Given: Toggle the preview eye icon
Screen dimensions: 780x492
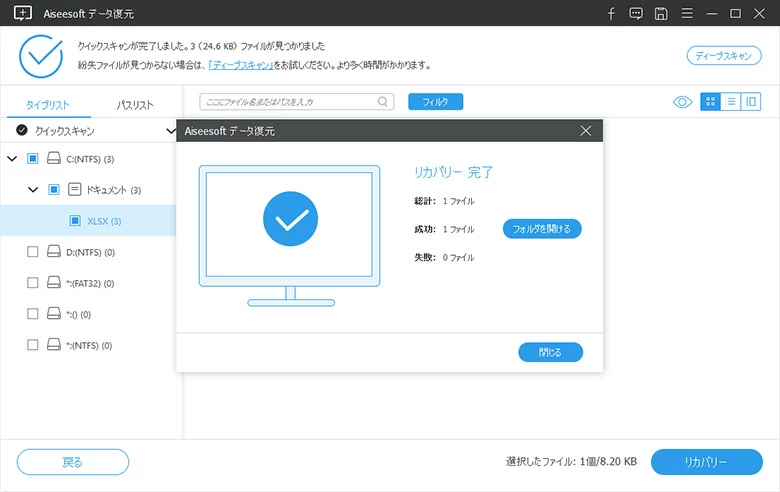Looking at the screenshot, I should [682, 101].
